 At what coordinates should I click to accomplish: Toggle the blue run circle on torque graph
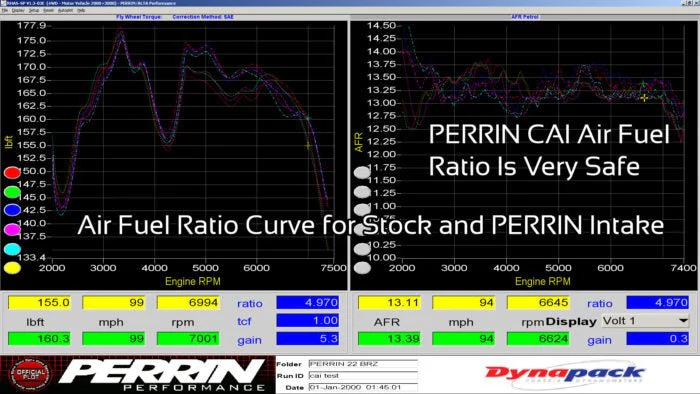click(x=12, y=210)
